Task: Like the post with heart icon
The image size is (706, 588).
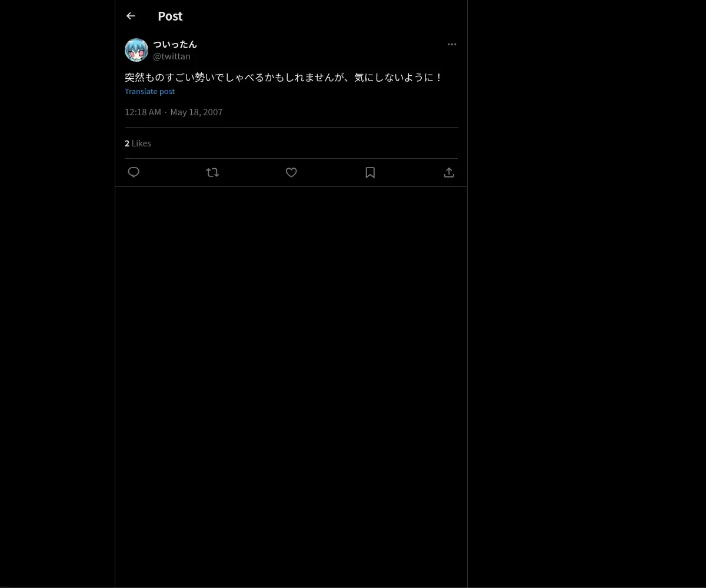Action: point(291,172)
